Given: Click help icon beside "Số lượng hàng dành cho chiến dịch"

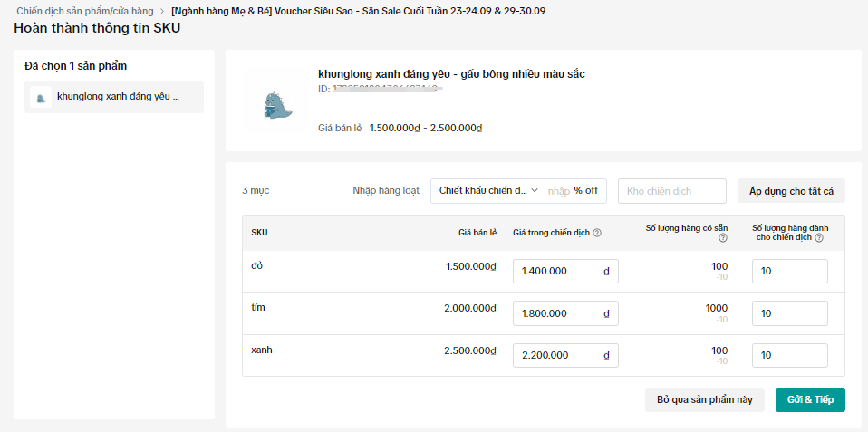Looking at the screenshot, I should pos(819,238).
